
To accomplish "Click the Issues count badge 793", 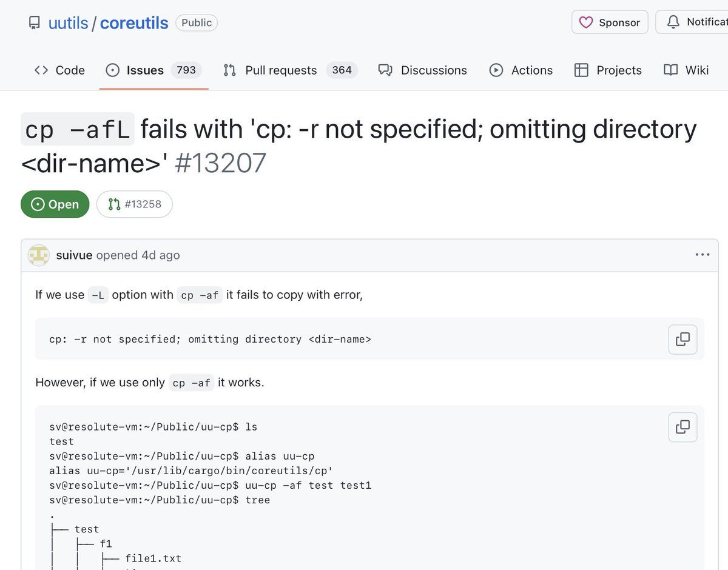I will pos(186,70).
